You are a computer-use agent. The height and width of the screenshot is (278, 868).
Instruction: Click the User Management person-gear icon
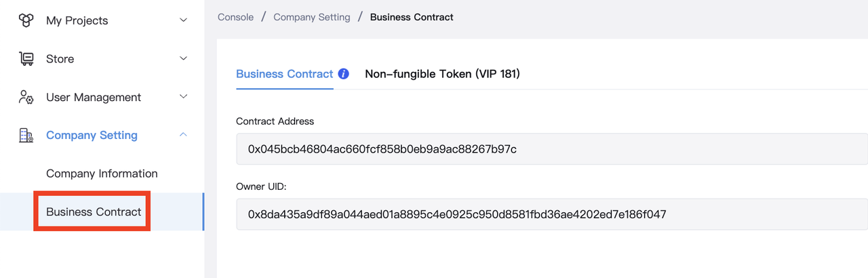coord(26,97)
